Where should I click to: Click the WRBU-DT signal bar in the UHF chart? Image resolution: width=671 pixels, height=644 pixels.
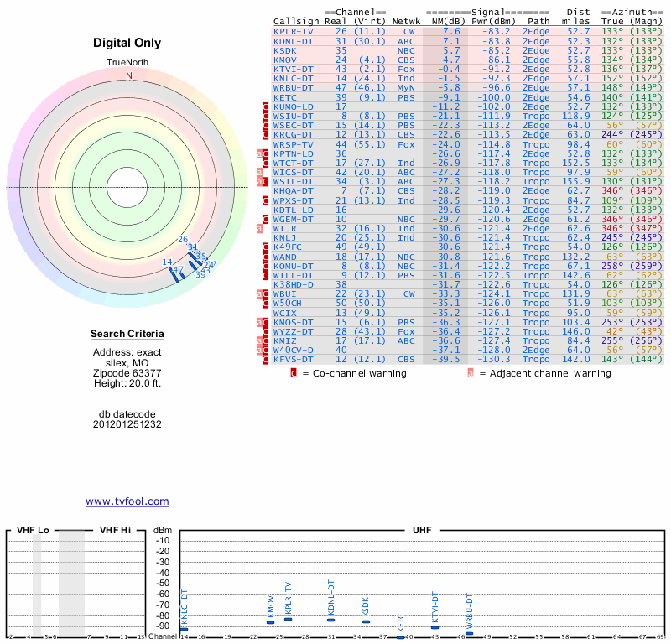pos(470,633)
